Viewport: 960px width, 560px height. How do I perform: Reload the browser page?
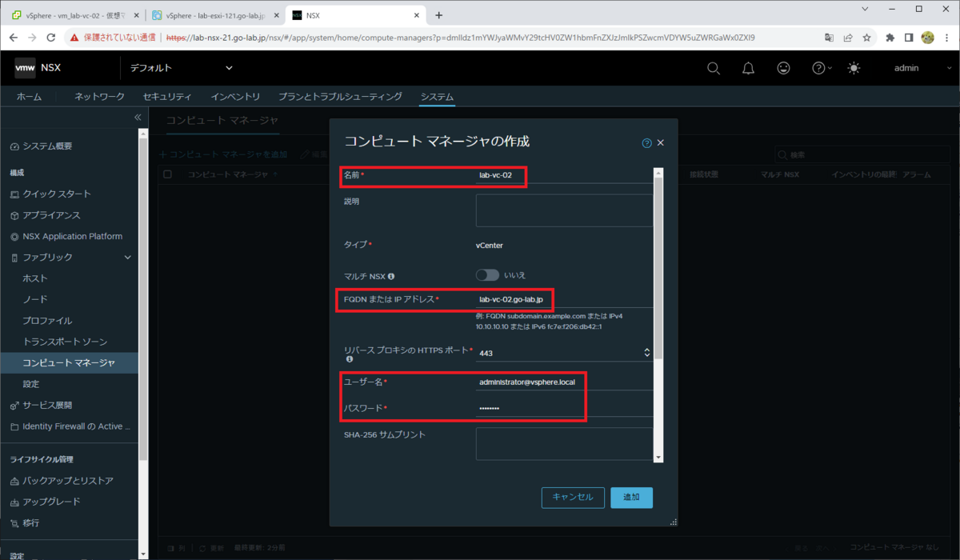point(51,38)
